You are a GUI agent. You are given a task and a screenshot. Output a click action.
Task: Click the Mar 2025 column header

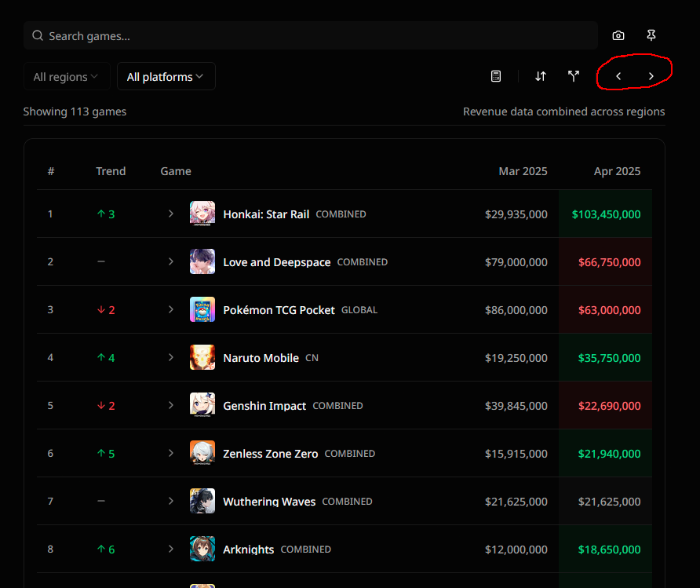pyautogui.click(x=523, y=171)
